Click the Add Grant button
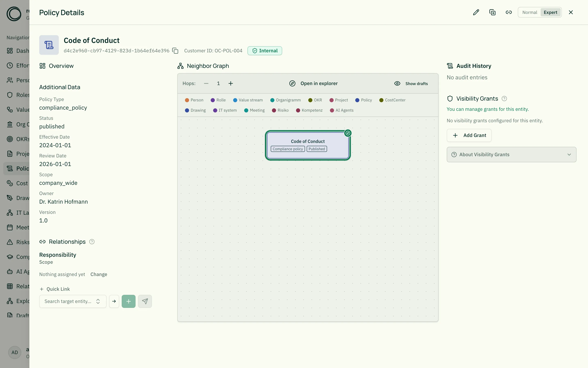 coord(469,135)
